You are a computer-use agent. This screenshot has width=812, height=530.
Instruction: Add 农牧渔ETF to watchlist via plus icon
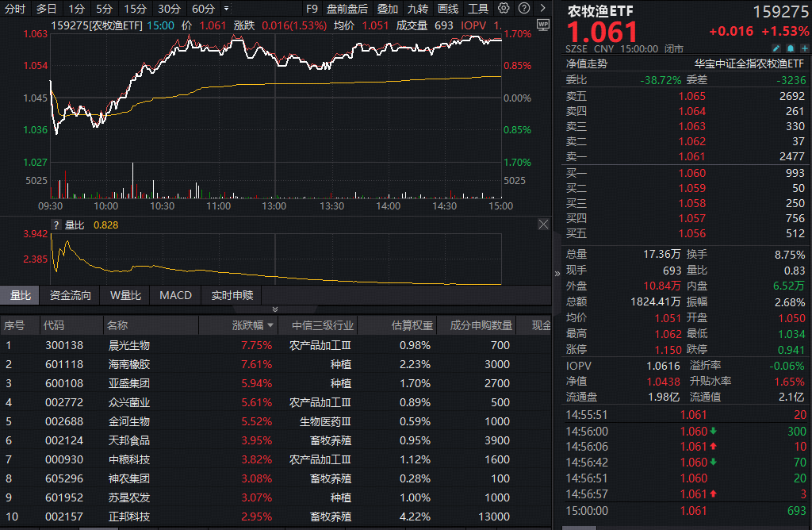point(805,48)
